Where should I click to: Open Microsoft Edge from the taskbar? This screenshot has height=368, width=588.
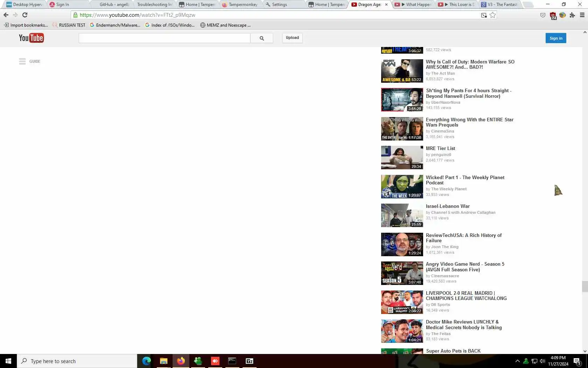(146, 361)
